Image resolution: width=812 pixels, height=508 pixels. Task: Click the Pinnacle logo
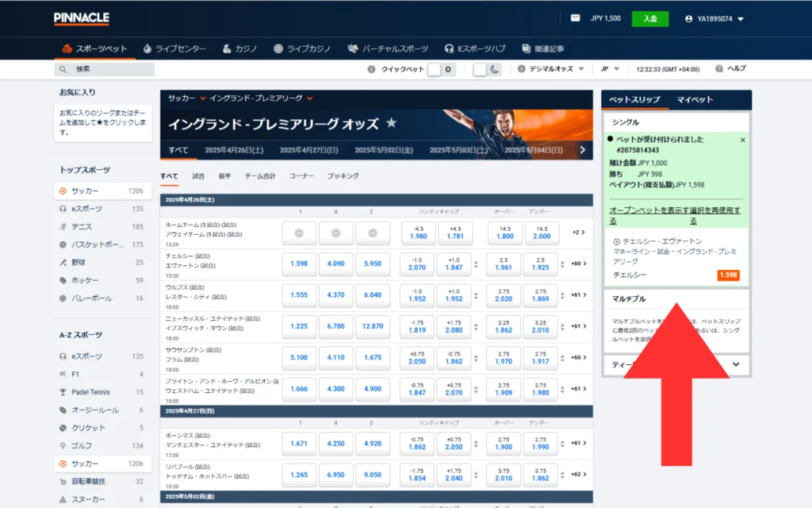(82, 18)
